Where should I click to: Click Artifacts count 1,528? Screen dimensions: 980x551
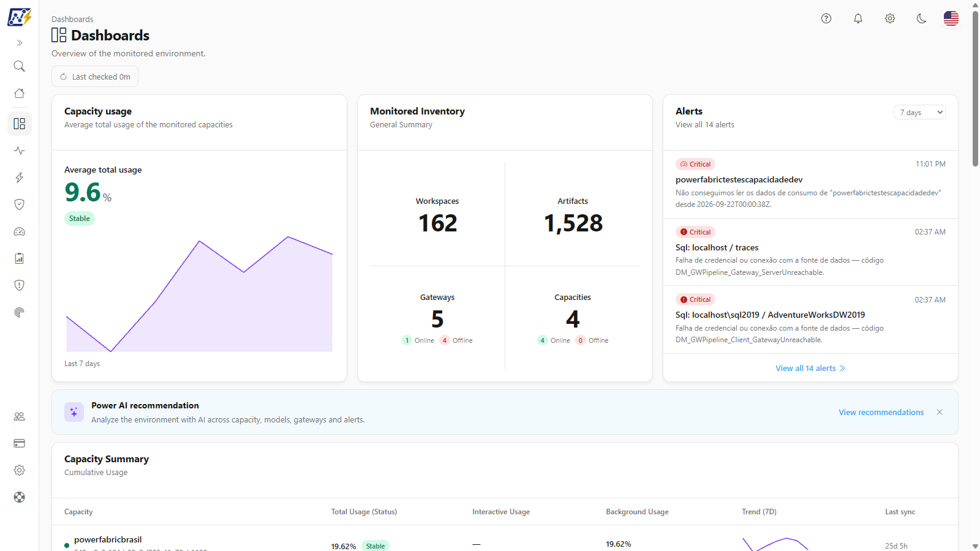click(573, 223)
